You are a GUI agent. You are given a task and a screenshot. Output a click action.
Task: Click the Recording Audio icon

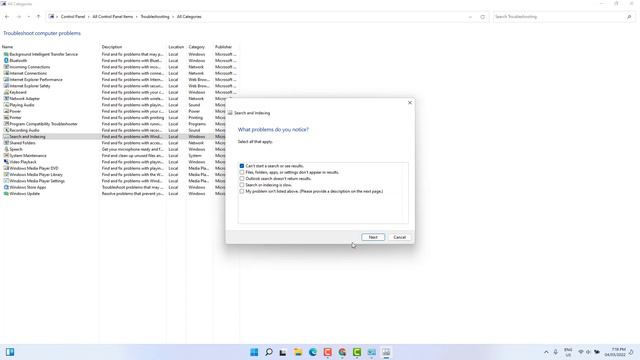click(x=6, y=130)
